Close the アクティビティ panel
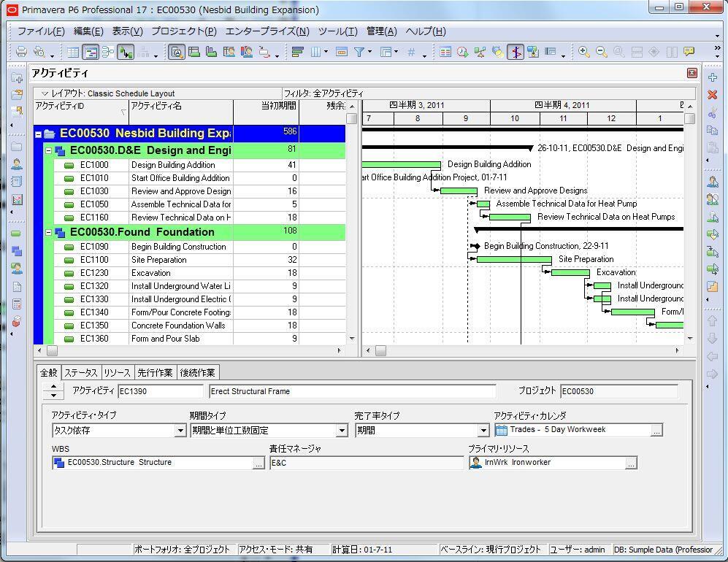Image resolution: width=728 pixels, height=562 pixels. point(691,73)
